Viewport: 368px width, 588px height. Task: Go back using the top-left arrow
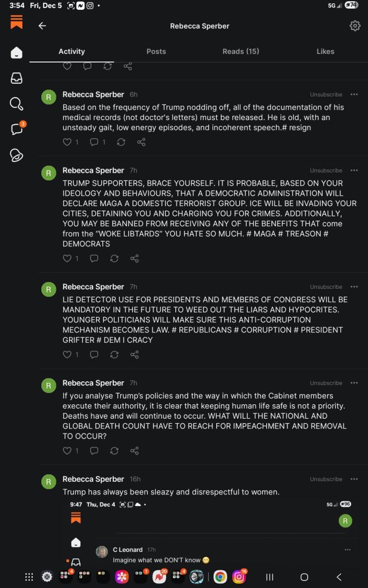[x=42, y=26]
